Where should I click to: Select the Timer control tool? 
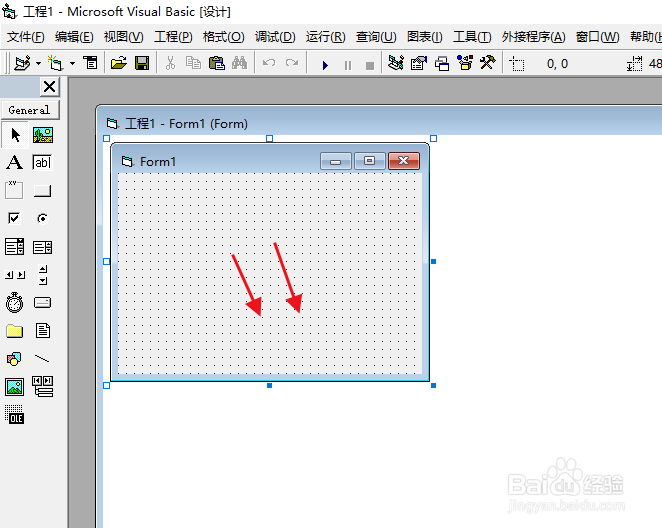pyautogui.click(x=14, y=303)
